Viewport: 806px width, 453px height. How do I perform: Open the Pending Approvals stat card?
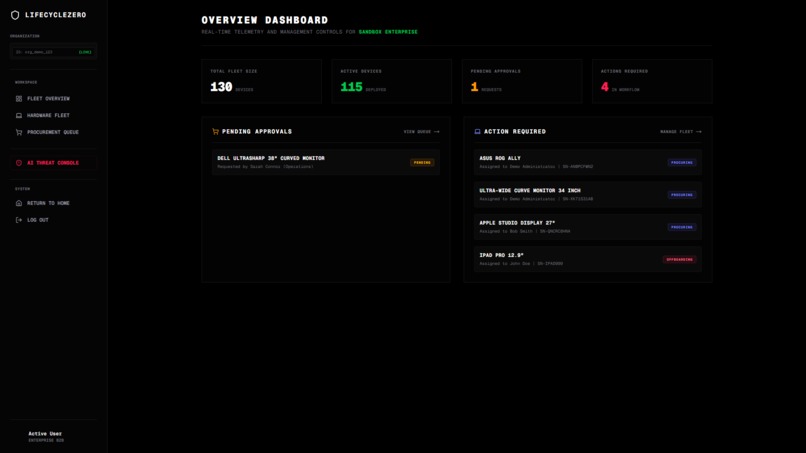click(x=522, y=81)
